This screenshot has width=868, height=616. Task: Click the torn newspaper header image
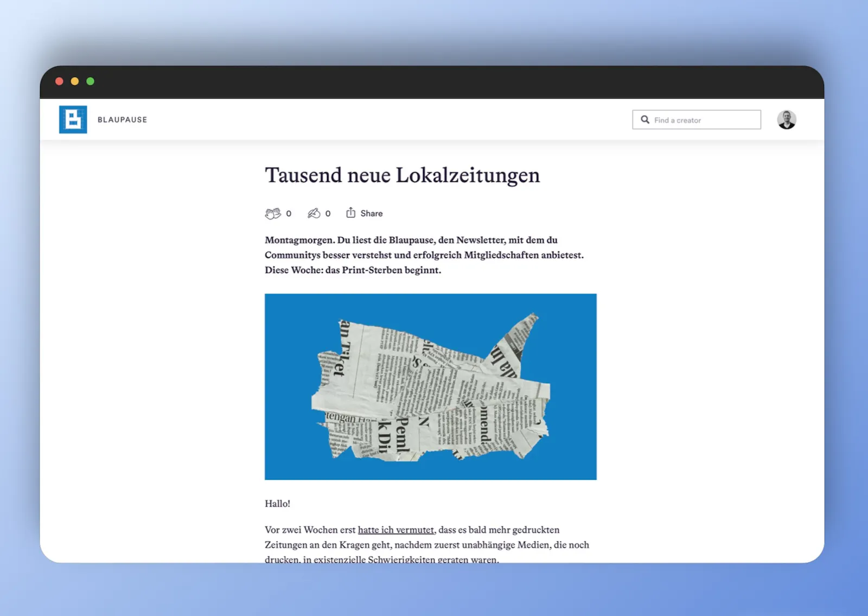tap(430, 386)
